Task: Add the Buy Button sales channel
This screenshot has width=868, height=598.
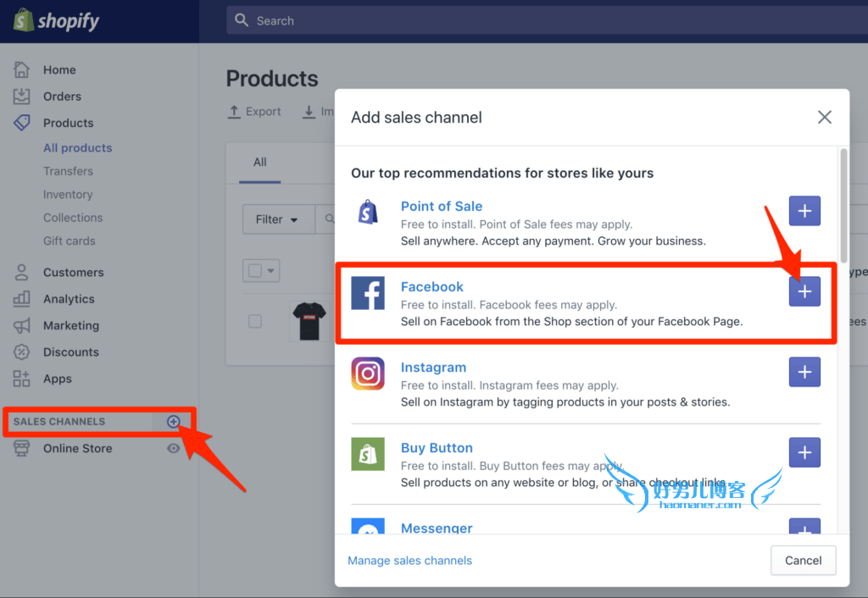Action: [x=804, y=452]
